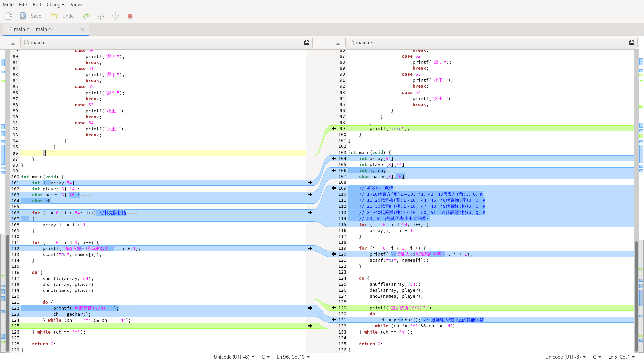Click the green Redo arrow icon
This screenshot has height=362, width=644.
click(x=87, y=16)
